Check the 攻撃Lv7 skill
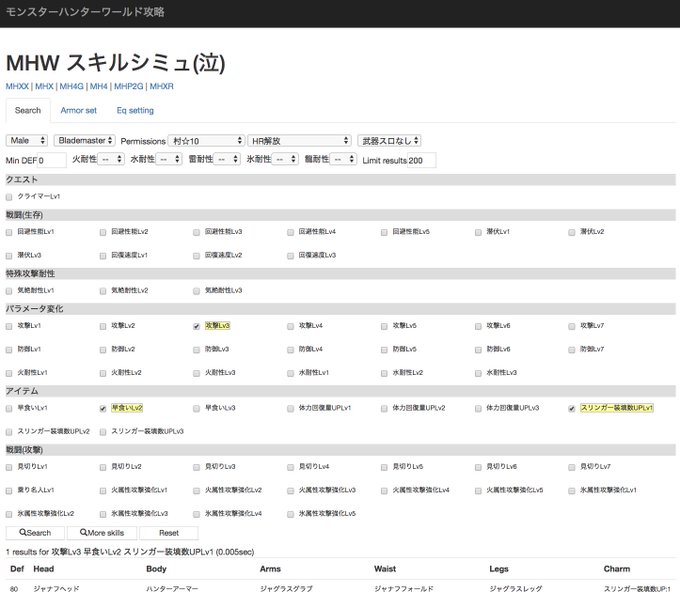Screen dimensions: 680x607 [572, 326]
